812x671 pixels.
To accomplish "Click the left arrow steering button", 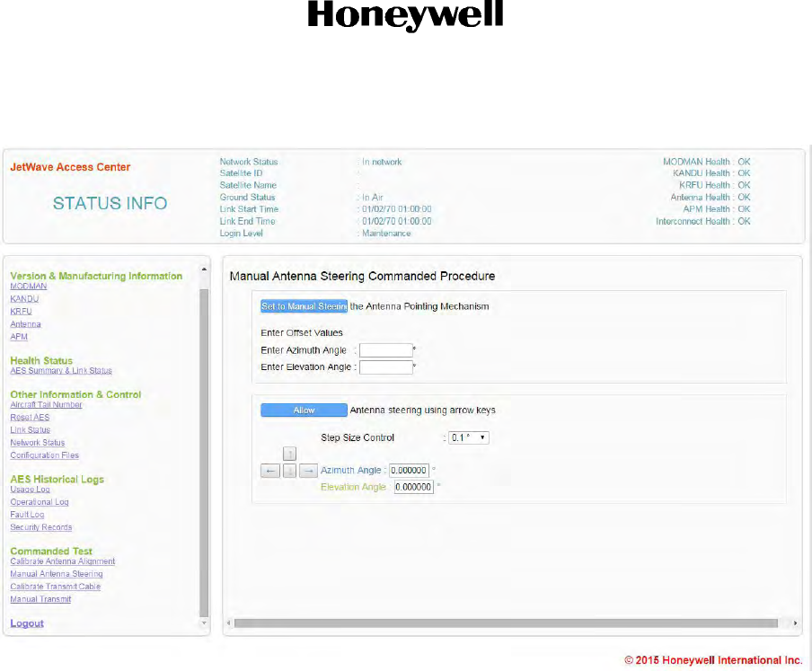I will tap(269, 471).
